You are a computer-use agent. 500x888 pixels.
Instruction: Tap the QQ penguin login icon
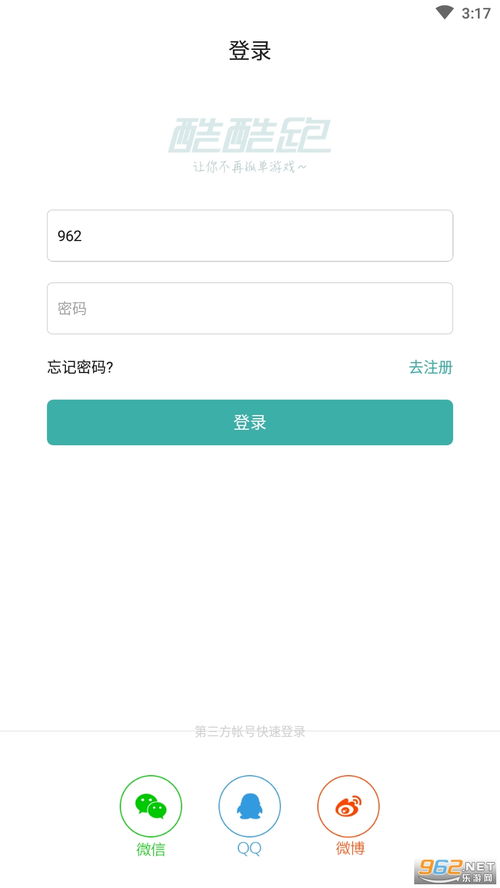pos(249,806)
